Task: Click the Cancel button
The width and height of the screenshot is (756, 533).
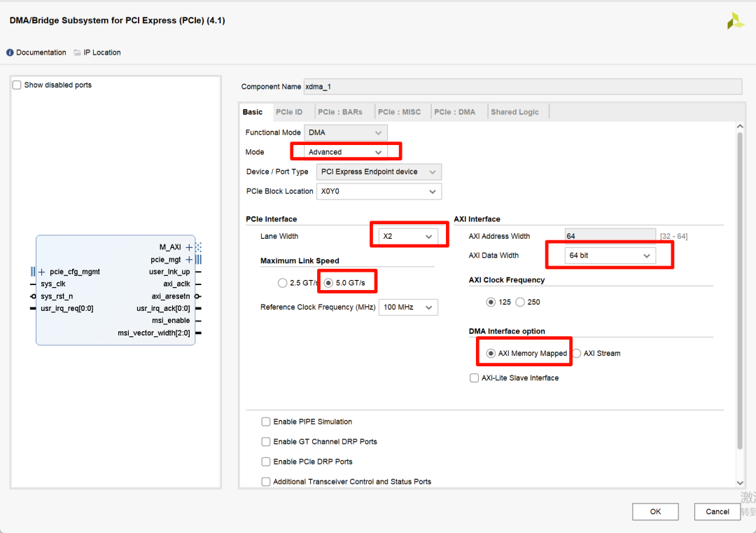Action: pyautogui.click(x=716, y=511)
